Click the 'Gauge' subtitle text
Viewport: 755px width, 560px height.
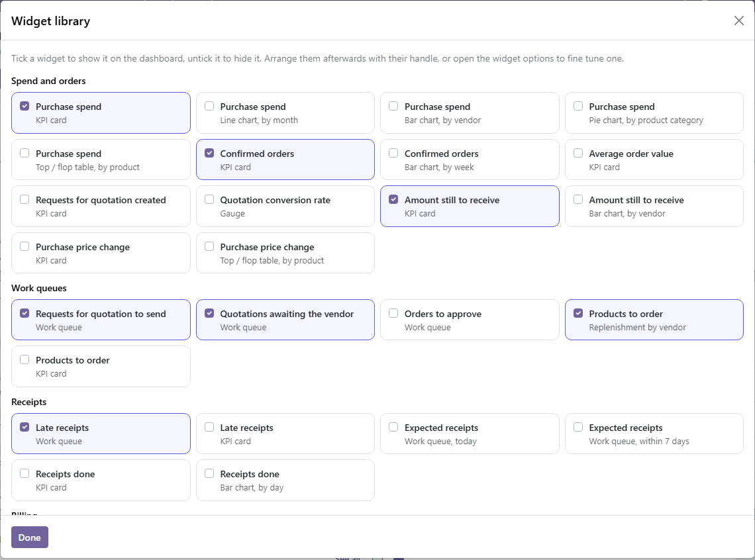coord(232,214)
